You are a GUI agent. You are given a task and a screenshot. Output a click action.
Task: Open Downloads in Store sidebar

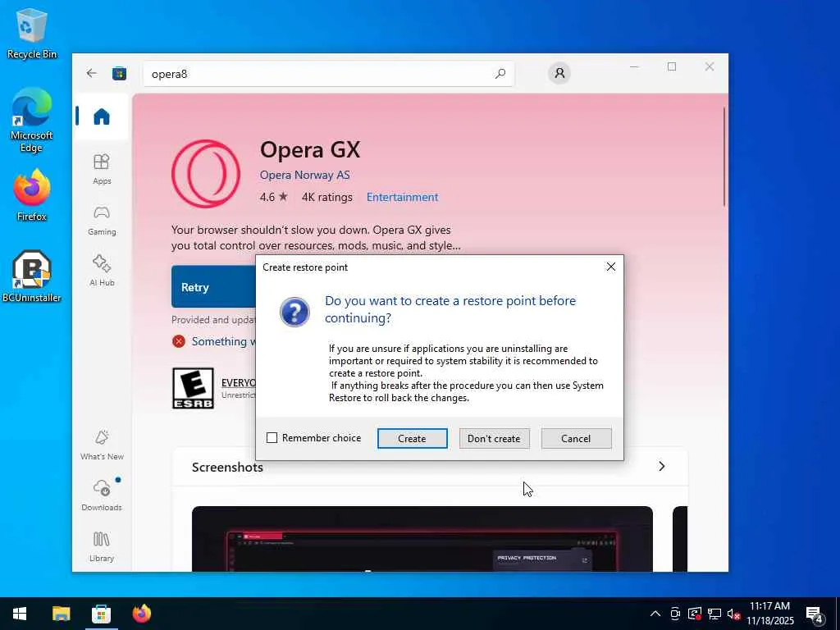pyautogui.click(x=101, y=495)
